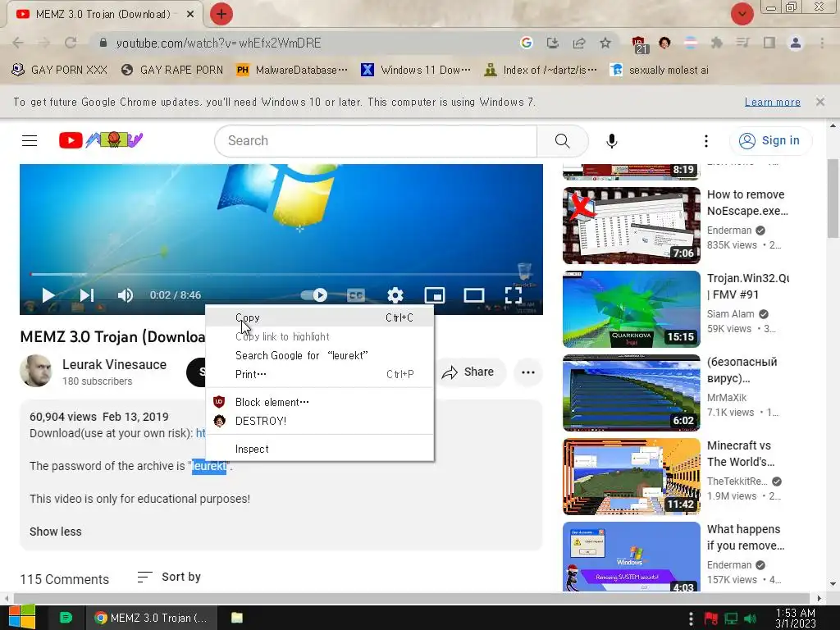Play the video
Viewport: 840px width, 630px height.
(48, 295)
